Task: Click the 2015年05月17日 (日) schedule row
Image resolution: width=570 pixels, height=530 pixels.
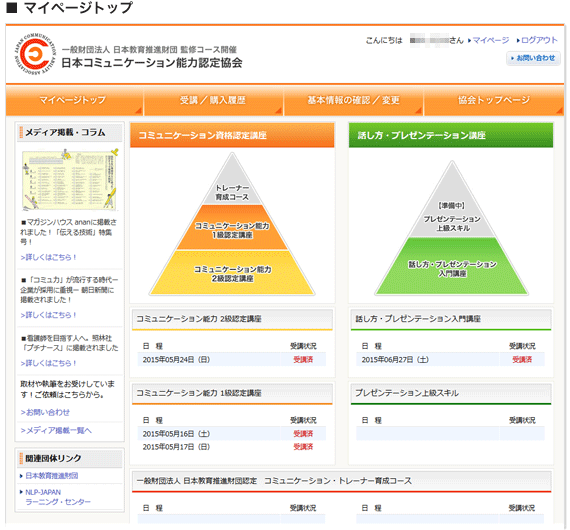Action: pos(232,447)
